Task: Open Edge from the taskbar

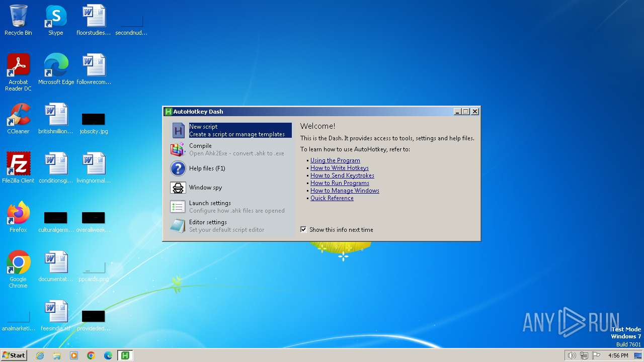Action: 108,355
